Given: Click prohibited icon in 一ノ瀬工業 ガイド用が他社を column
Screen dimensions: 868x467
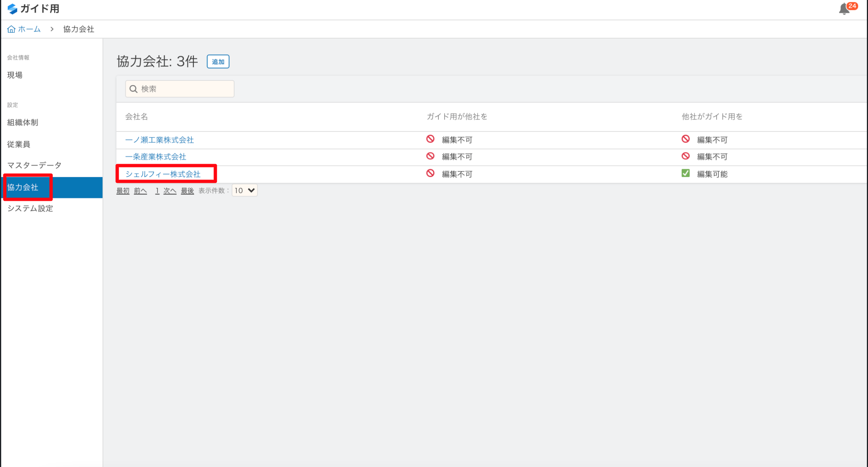Looking at the screenshot, I should pos(430,139).
